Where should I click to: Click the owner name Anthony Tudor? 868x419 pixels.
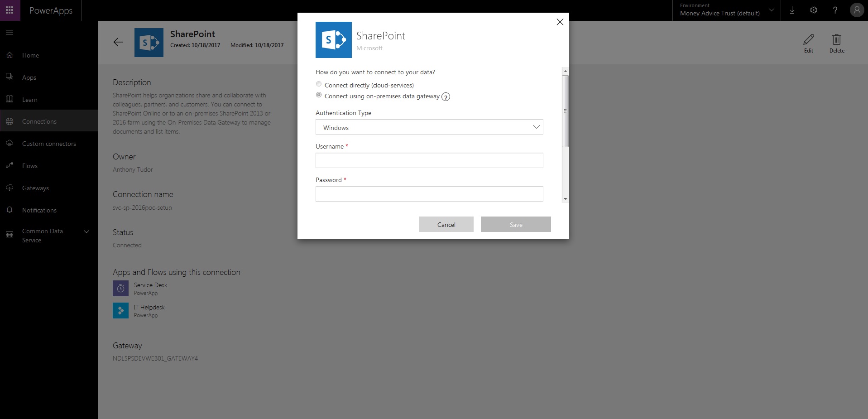[133, 169]
